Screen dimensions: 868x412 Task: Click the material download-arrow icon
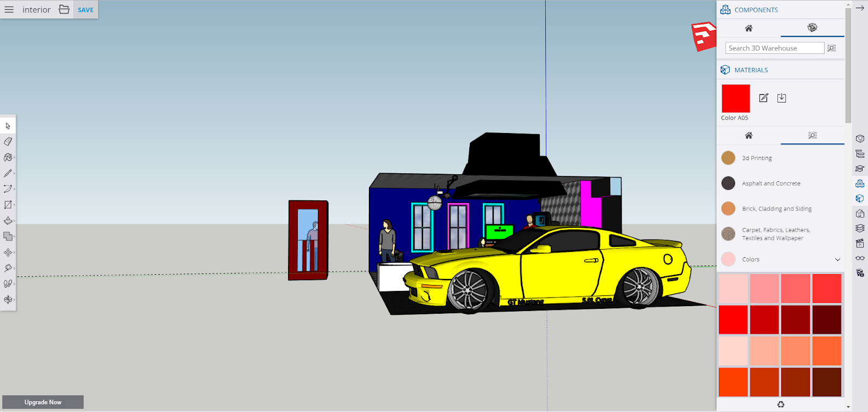tap(782, 98)
